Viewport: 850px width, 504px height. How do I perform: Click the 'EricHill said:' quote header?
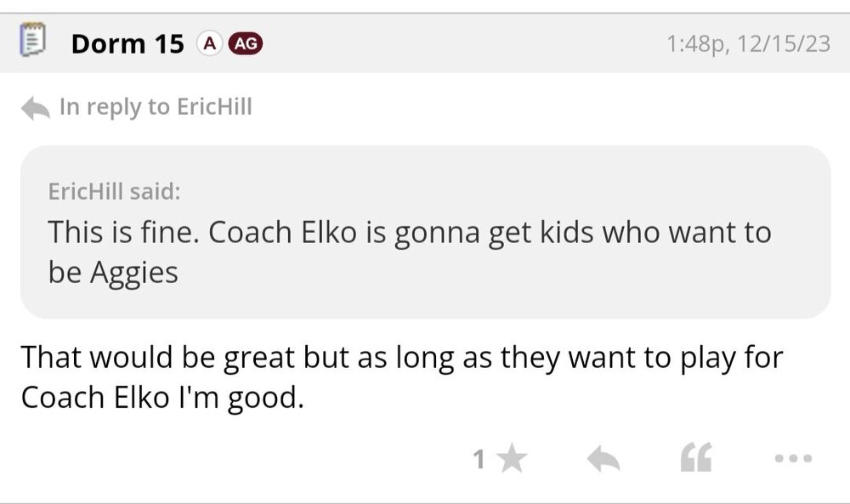click(x=114, y=191)
